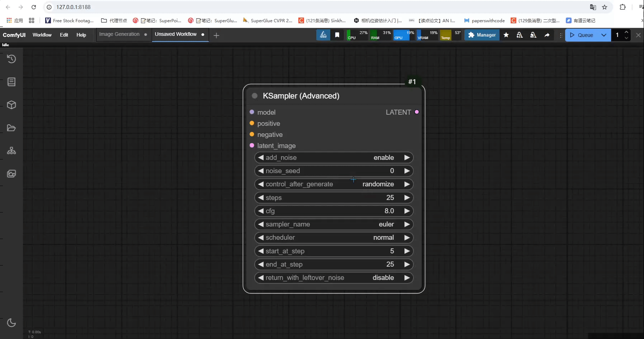Viewport: 644px width, 339px height.
Task: Toggle dark theme moon icon
Action: pos(11,323)
